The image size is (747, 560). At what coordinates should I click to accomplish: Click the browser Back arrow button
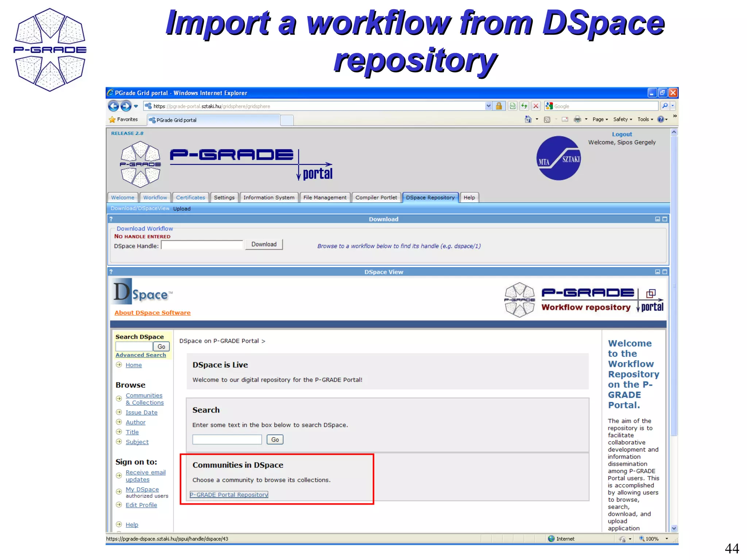tap(113, 106)
